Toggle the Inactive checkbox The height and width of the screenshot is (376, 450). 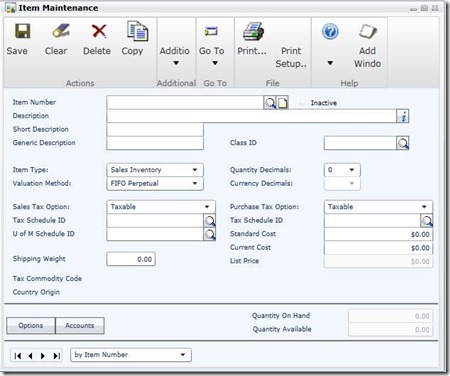302,103
